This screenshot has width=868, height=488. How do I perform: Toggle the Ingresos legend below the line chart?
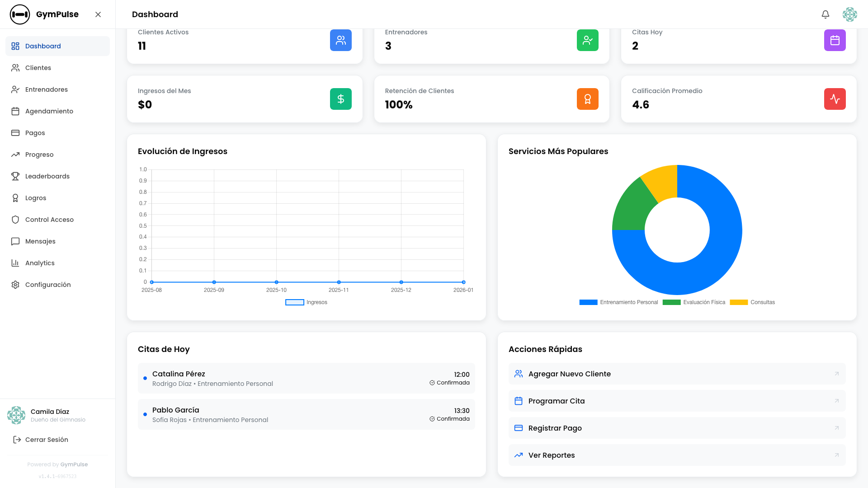click(x=307, y=302)
